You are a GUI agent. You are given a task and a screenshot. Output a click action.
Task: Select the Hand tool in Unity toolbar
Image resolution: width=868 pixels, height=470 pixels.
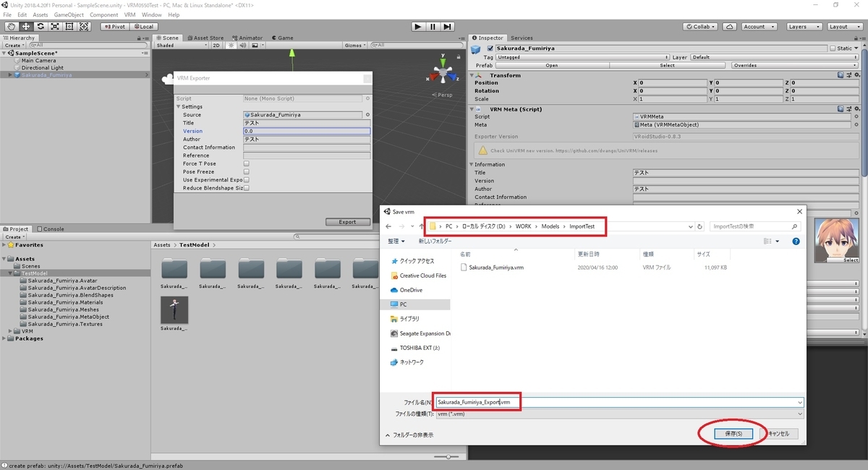(11, 27)
